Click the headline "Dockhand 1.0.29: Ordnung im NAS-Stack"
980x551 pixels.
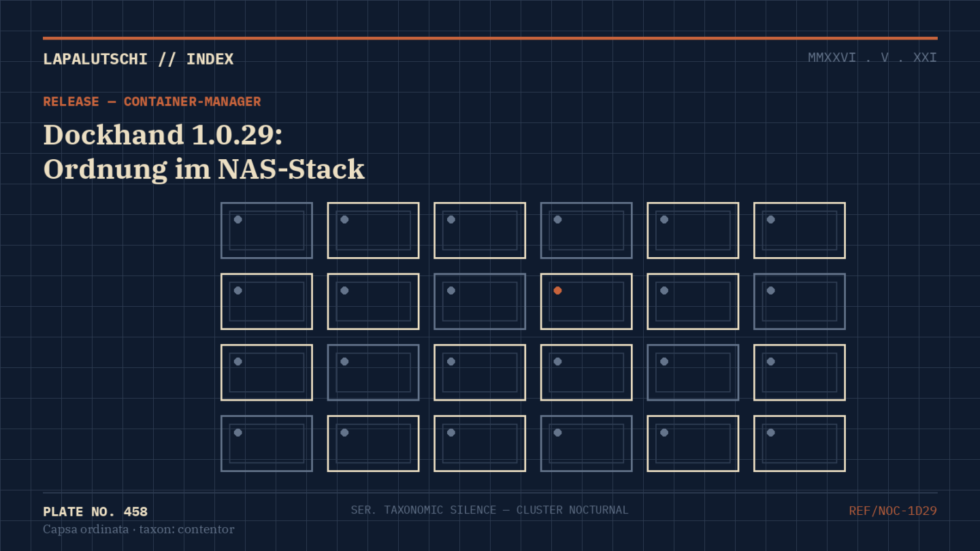click(204, 152)
